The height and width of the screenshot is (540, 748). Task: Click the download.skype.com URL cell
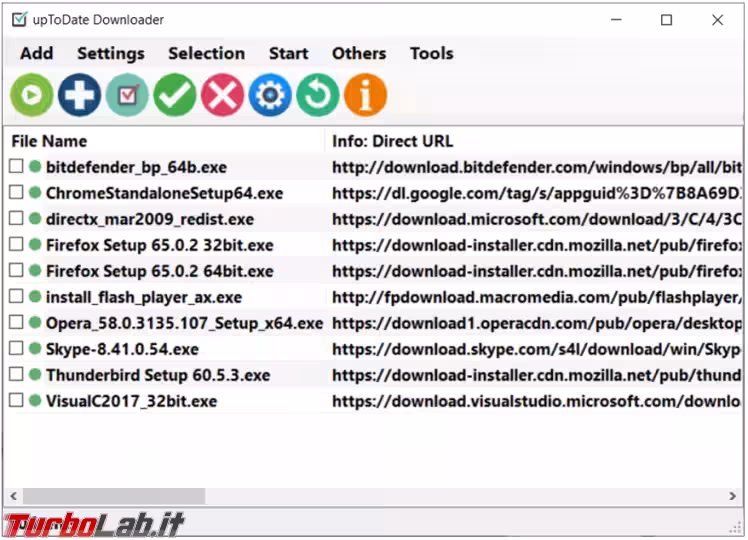click(x=537, y=349)
